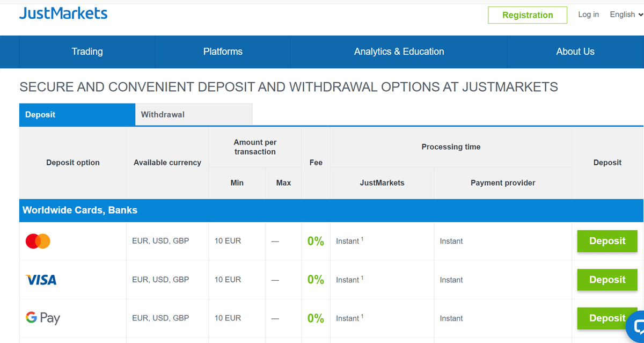Open the English language dropdown

(x=626, y=14)
